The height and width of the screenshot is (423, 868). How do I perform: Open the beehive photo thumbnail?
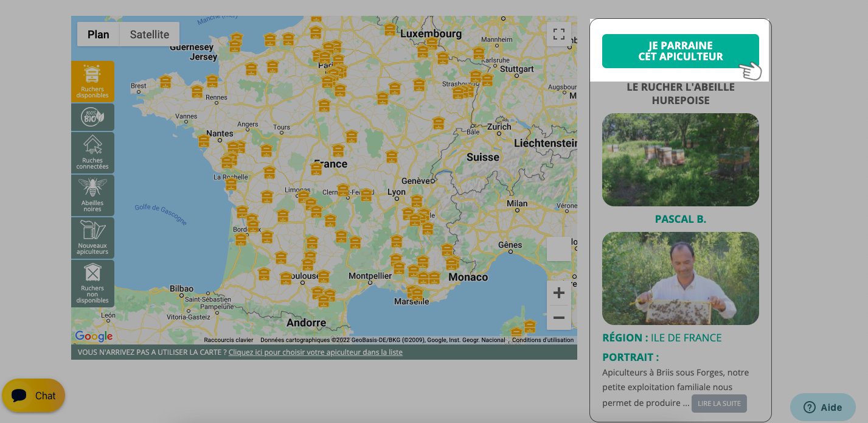pos(681,159)
